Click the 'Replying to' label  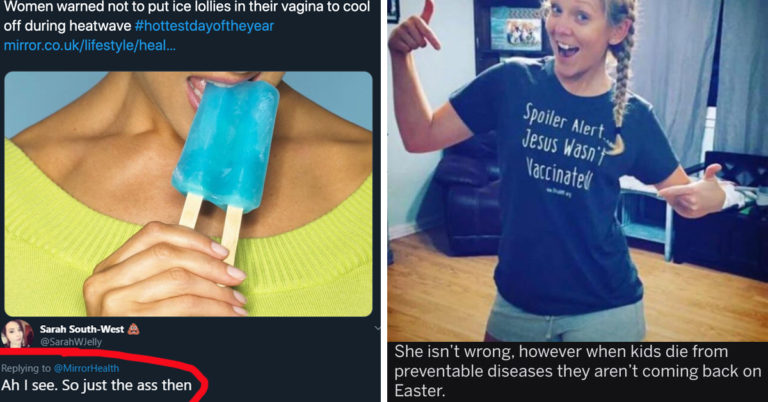pyautogui.click(x=25, y=368)
